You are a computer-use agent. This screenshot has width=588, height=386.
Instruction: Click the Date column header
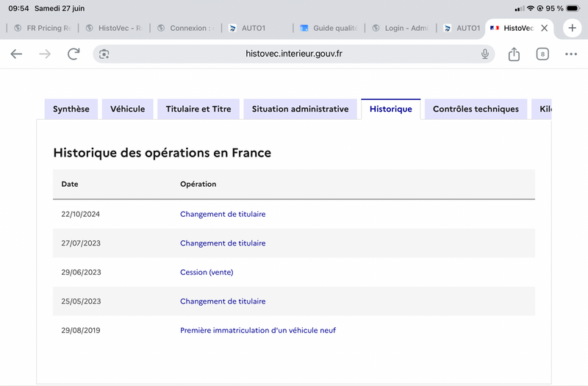(70, 185)
